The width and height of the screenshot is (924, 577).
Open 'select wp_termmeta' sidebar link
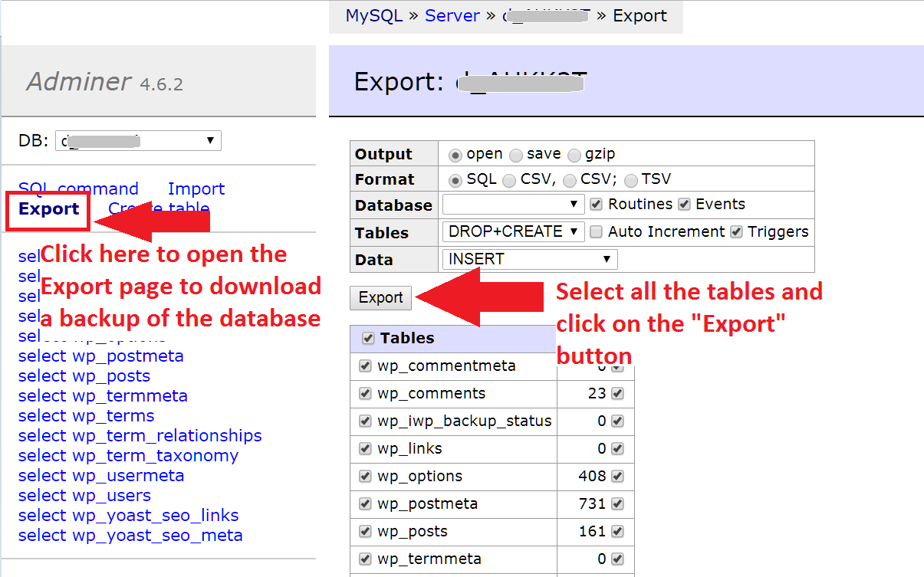click(103, 396)
